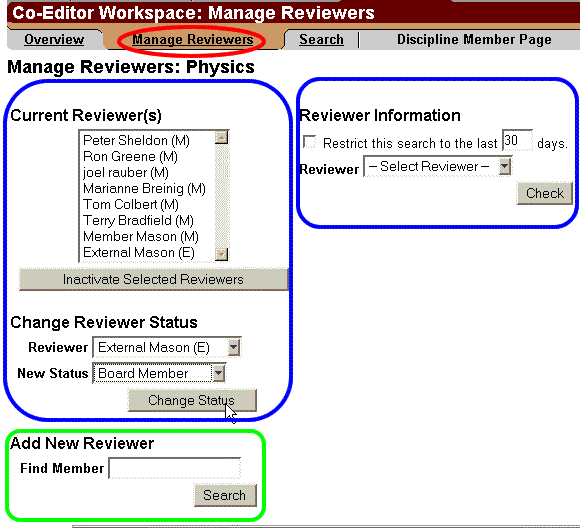Select External Mason (E) in reviewer list
Screen dimensions: 580x528
(x=139, y=252)
